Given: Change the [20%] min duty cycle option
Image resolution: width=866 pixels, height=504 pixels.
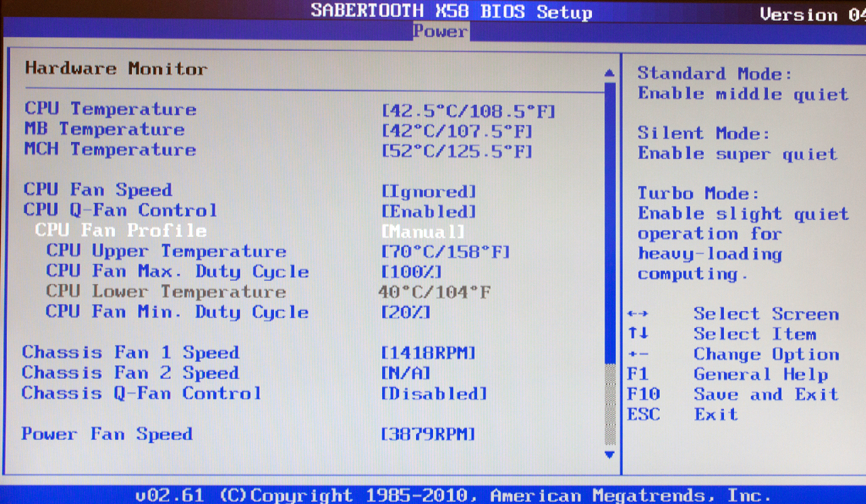Looking at the screenshot, I should pos(406,312).
